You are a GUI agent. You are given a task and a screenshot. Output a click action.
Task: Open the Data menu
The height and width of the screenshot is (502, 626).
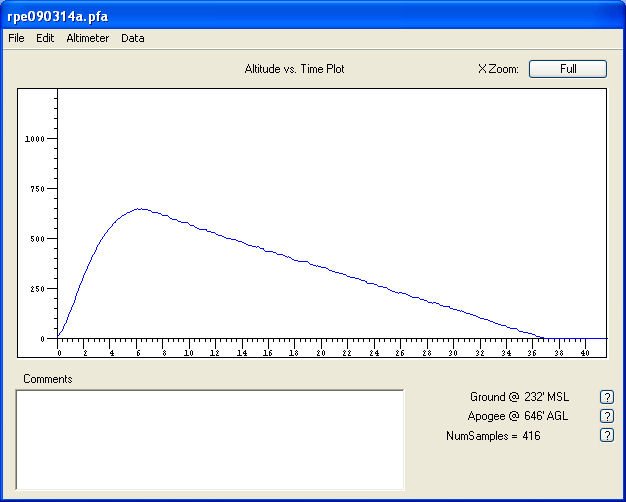[133, 38]
